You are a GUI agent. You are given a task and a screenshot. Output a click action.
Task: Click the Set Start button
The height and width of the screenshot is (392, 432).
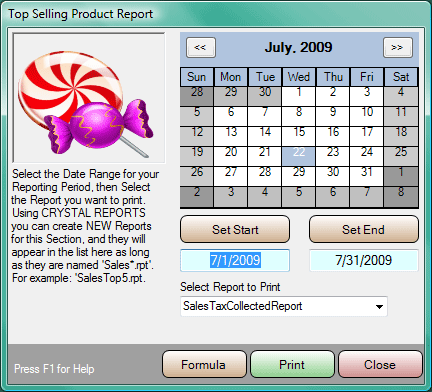point(235,229)
